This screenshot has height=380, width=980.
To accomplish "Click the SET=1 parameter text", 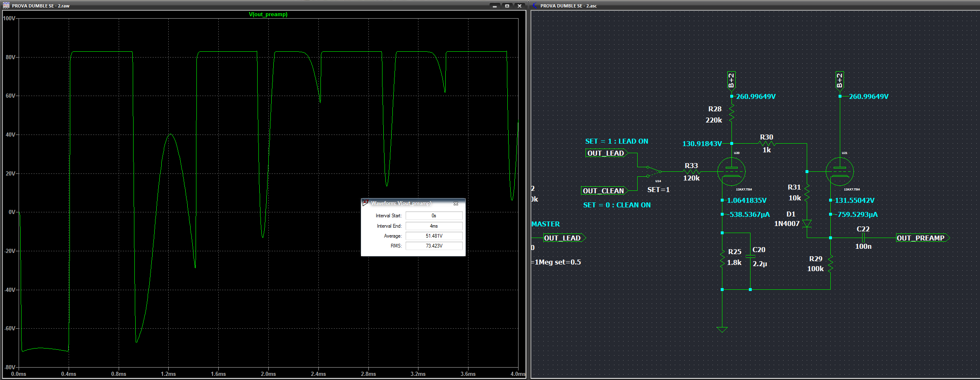I will click(658, 190).
